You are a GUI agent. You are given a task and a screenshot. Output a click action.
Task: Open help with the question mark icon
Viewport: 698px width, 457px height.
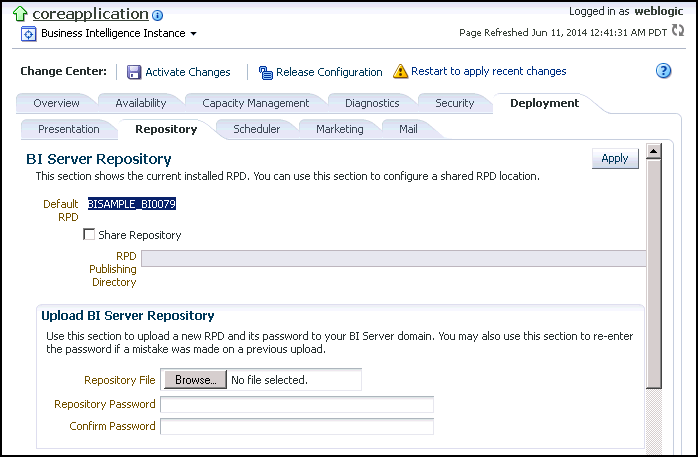click(663, 71)
